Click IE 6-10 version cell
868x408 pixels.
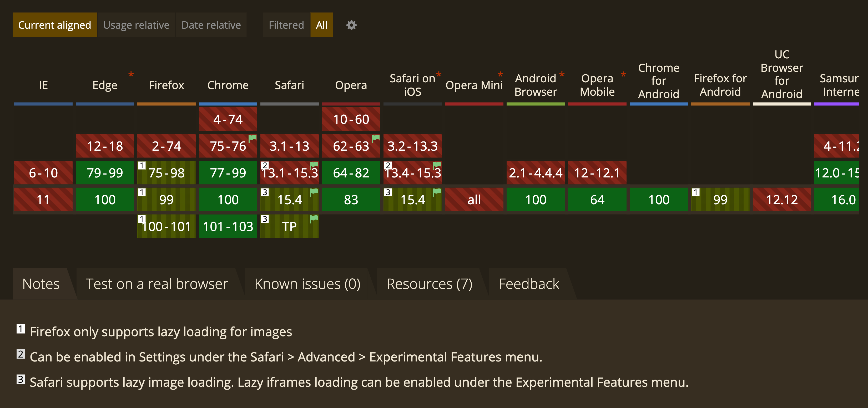point(43,173)
